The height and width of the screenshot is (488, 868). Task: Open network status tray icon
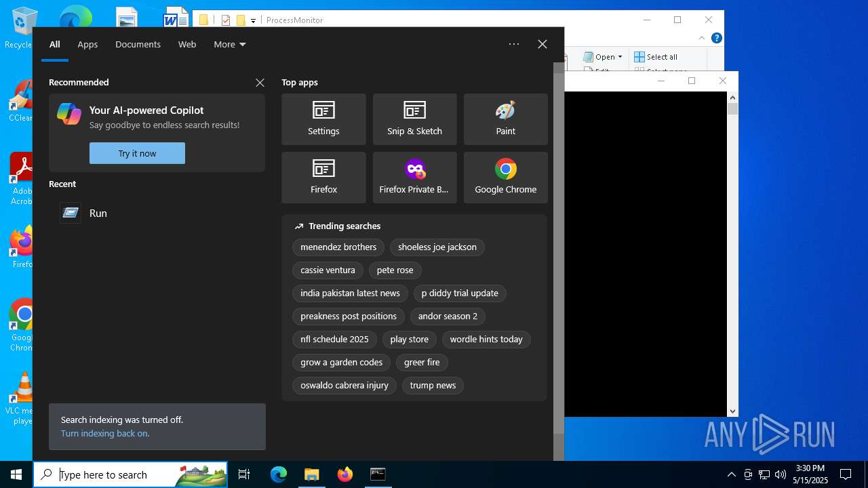pyautogui.click(x=764, y=474)
